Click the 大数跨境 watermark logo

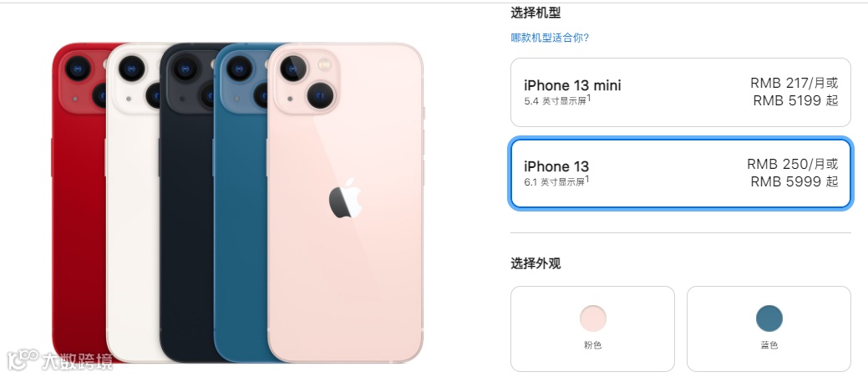pyautogui.click(x=60, y=359)
